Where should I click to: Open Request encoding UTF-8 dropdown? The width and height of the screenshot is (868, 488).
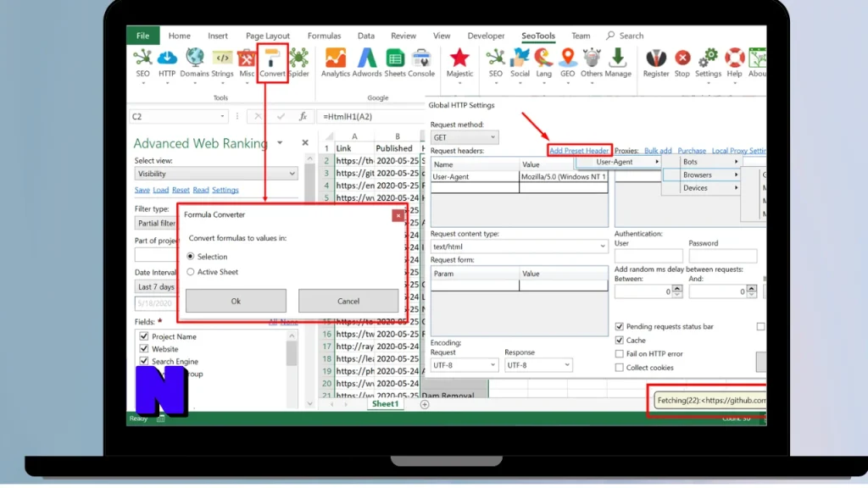(x=464, y=365)
